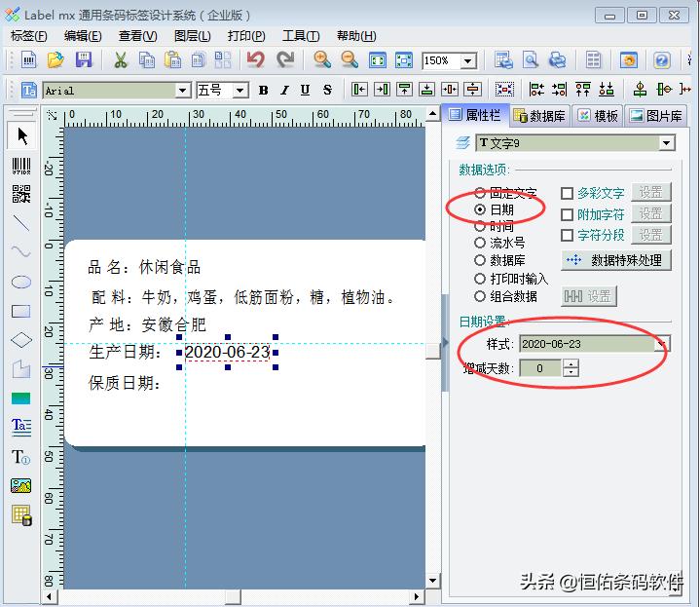Image resolution: width=700 pixels, height=607 pixels.
Task: Switch to the 模板 tab
Action: (x=598, y=116)
